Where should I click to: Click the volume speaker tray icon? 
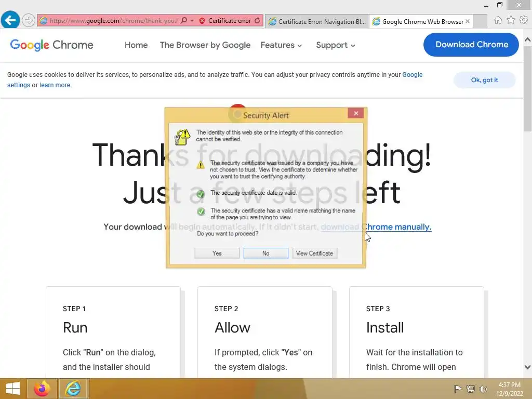click(483, 389)
